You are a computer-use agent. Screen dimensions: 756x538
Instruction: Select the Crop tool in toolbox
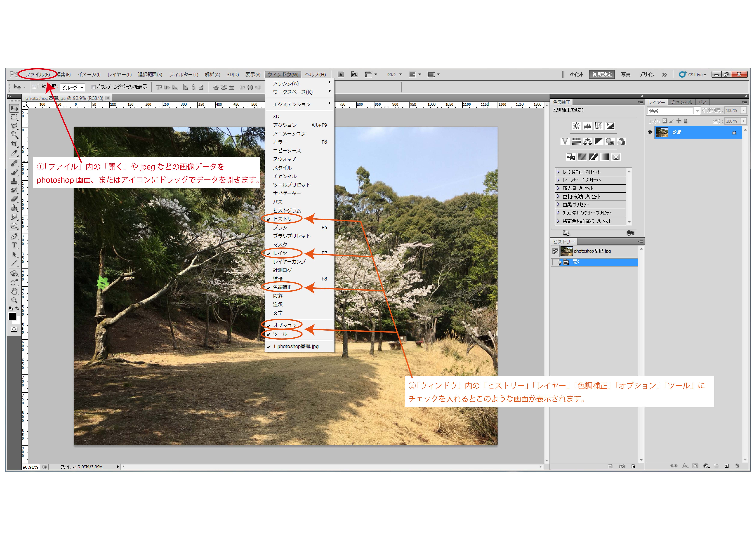(14, 144)
